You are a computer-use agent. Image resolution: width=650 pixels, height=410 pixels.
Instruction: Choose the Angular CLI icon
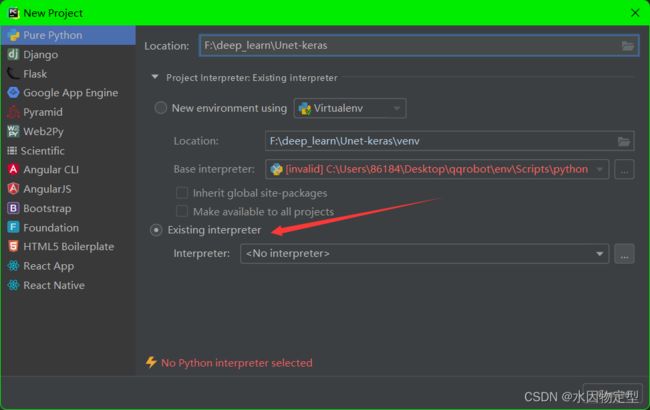pos(13,170)
